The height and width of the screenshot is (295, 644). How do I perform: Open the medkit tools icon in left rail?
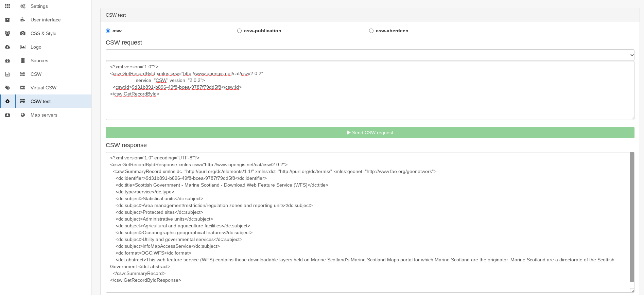[7, 115]
